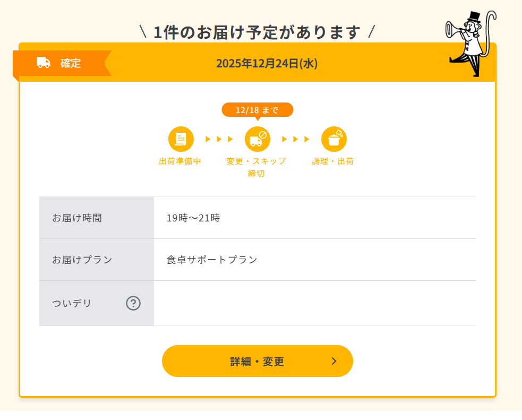Select the 食卓サポートプラン plan value
This screenshot has height=420, width=522.
(x=212, y=260)
